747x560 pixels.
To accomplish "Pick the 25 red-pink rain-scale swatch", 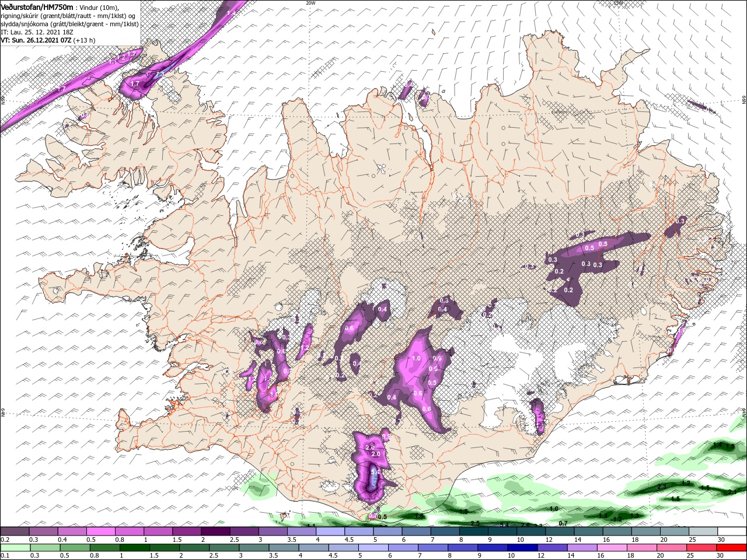I will [701, 548].
